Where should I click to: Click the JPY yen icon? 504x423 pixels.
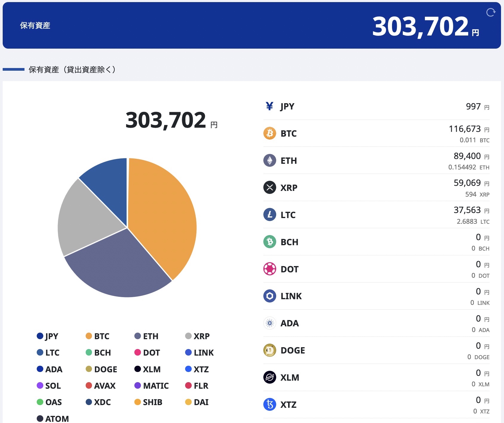tap(270, 106)
